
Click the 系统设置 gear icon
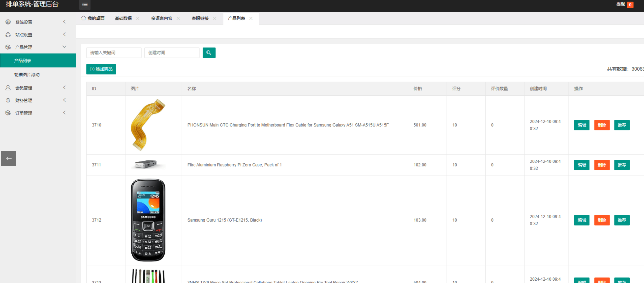[8, 22]
